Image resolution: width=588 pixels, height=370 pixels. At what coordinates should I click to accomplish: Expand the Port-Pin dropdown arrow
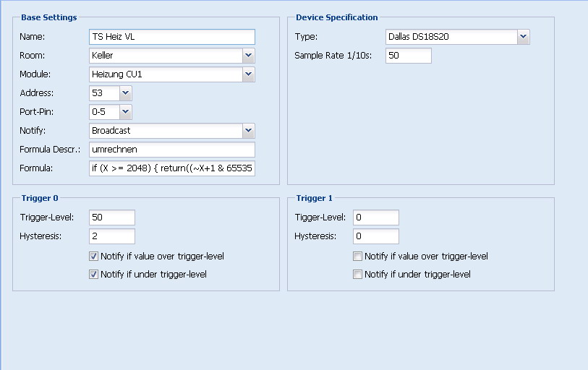pos(126,112)
